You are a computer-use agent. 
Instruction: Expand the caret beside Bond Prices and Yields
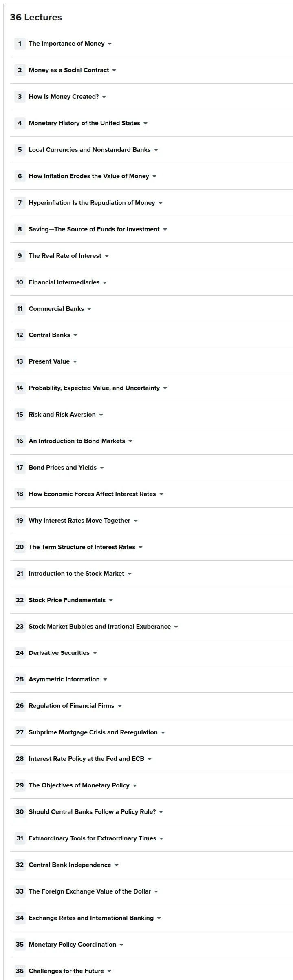tap(102, 468)
